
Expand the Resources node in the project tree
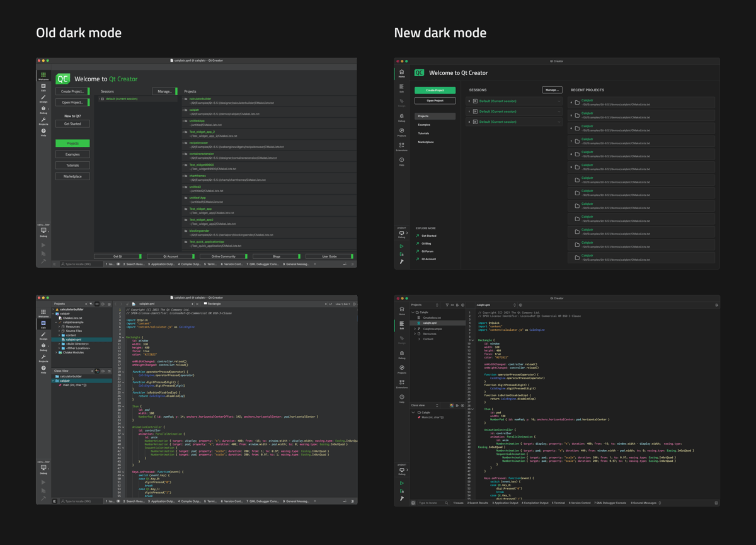[x=415, y=334]
